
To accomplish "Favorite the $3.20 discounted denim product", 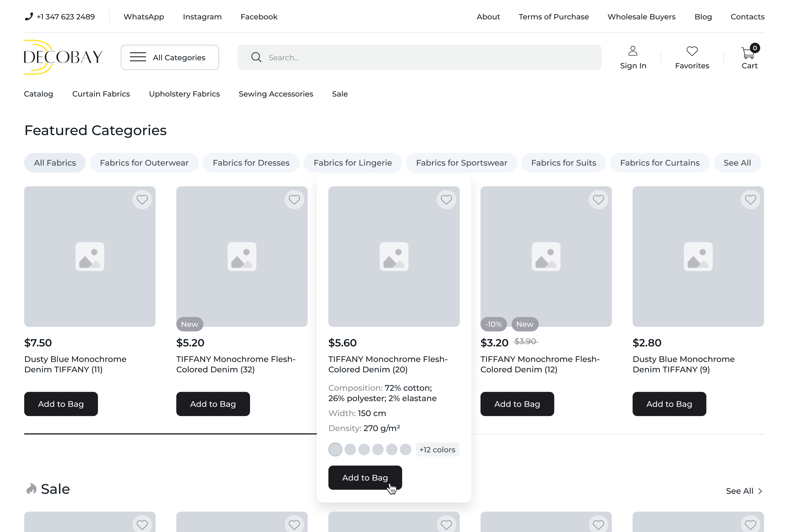I will (x=598, y=200).
